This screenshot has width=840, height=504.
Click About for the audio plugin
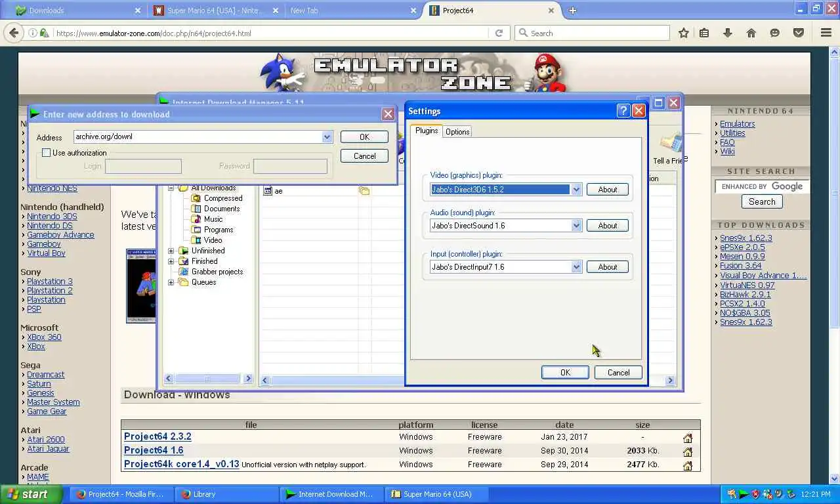[608, 226]
